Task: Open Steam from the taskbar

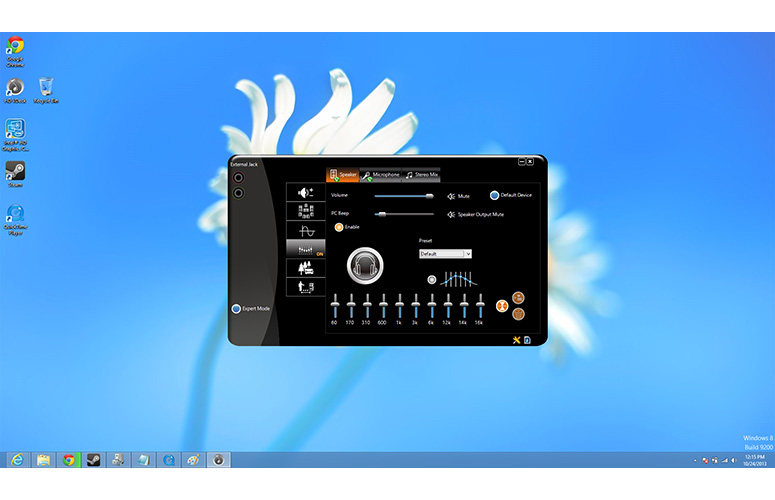Action: (x=93, y=460)
